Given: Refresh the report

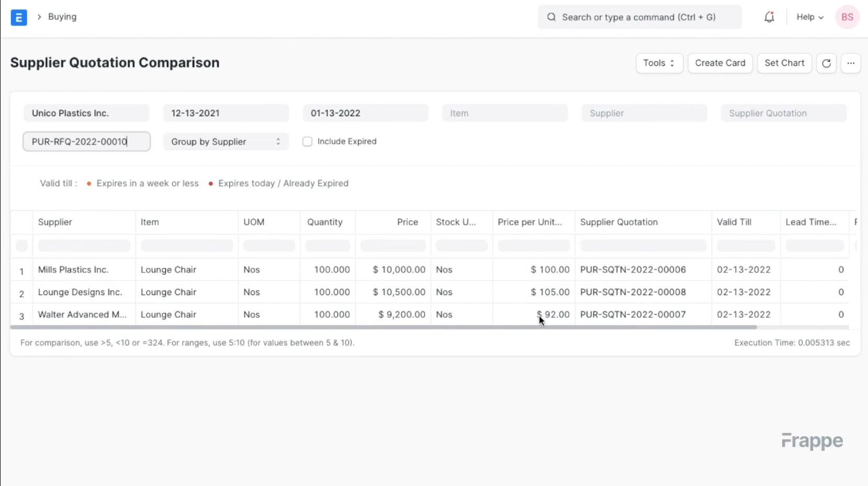Looking at the screenshot, I should point(826,63).
